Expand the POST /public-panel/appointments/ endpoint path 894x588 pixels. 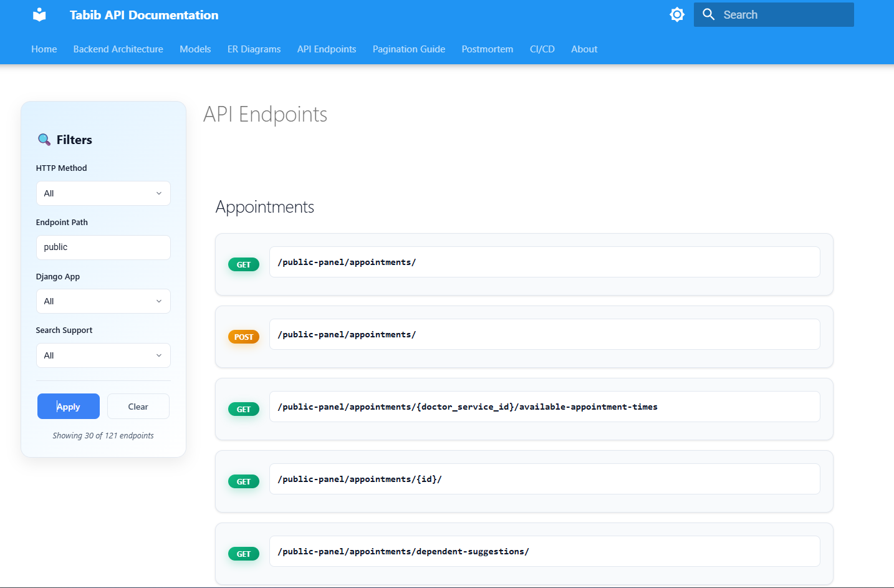pyautogui.click(x=545, y=334)
